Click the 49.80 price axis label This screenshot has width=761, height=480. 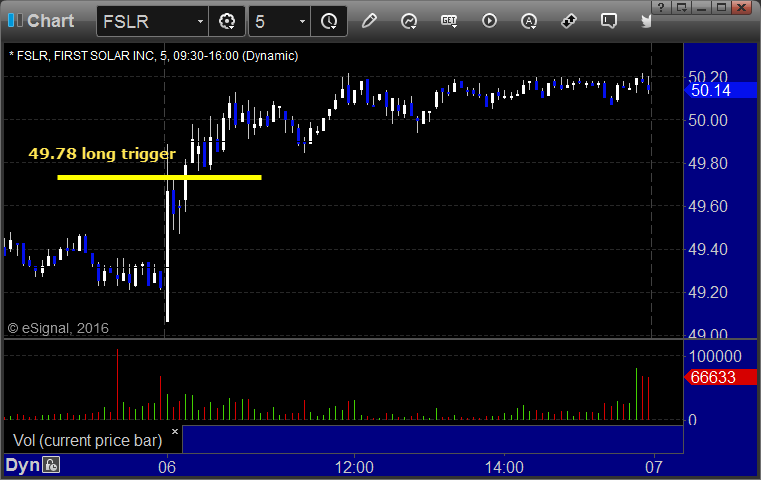[x=708, y=164]
